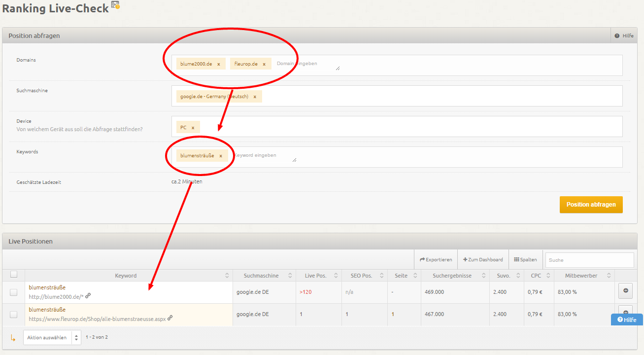Sort by the Seite column
The image size is (644, 355).
[405, 276]
